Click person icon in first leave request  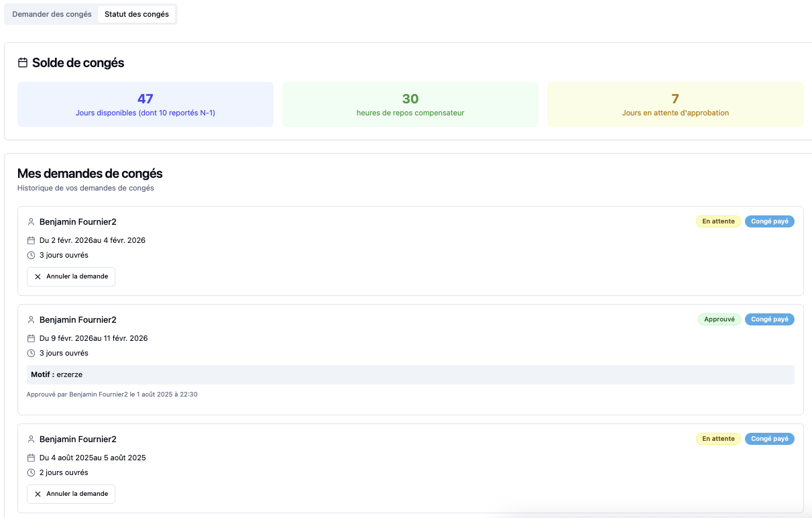(x=31, y=222)
